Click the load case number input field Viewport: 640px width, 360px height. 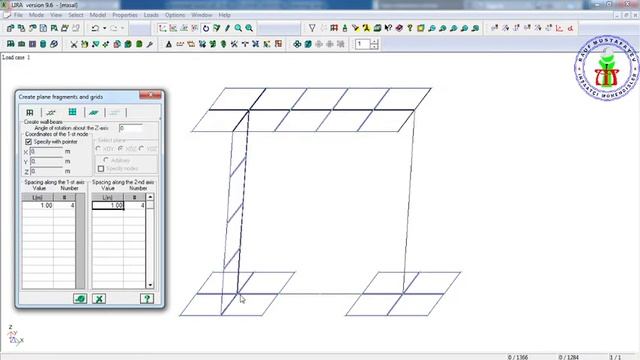tap(362, 44)
